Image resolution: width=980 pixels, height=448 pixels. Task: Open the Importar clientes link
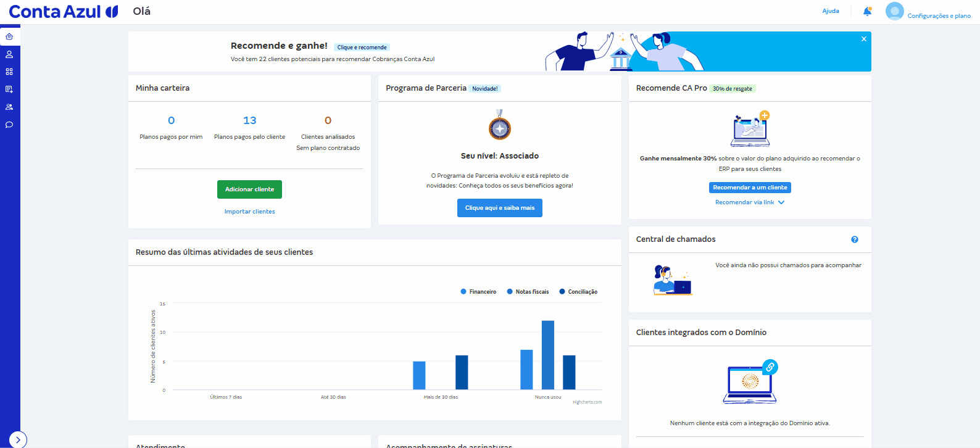point(249,212)
